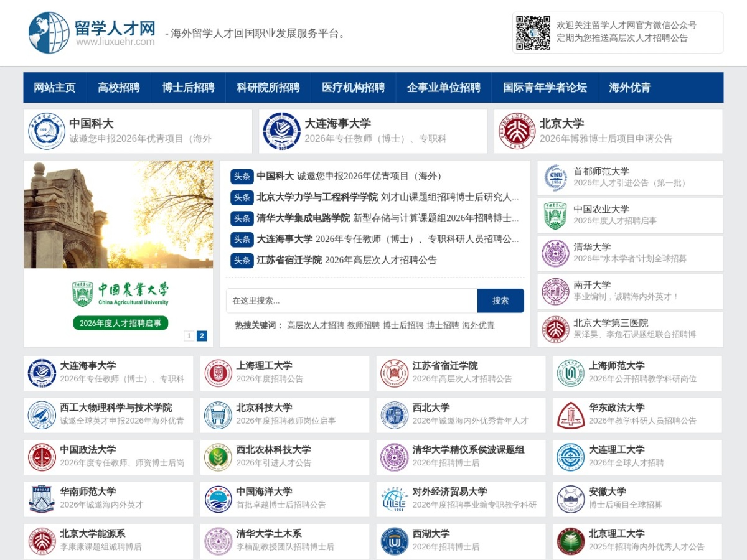Click 西北大学 logo
Viewport: 747px width, 560px height.
[395, 415]
